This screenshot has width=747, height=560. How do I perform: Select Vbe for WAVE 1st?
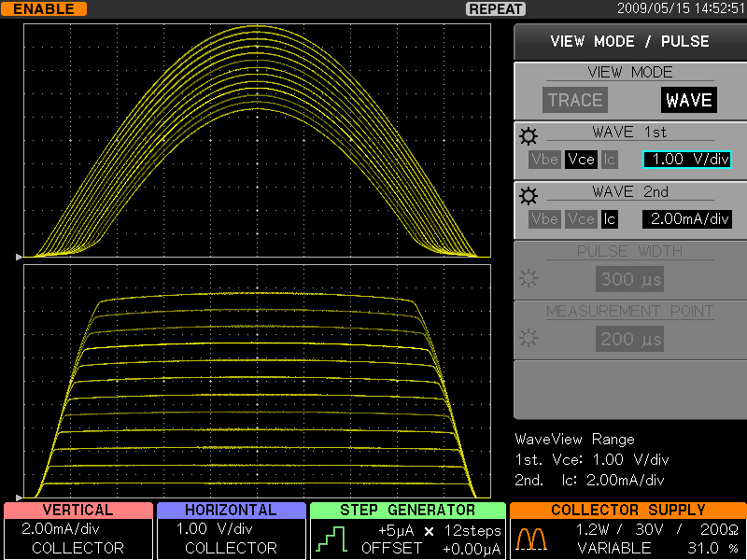pyautogui.click(x=544, y=160)
